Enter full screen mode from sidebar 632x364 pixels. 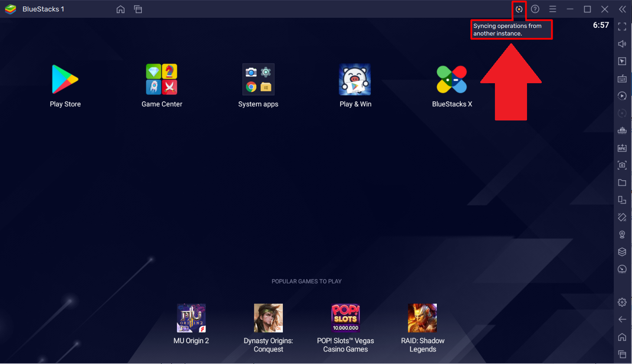(x=622, y=27)
